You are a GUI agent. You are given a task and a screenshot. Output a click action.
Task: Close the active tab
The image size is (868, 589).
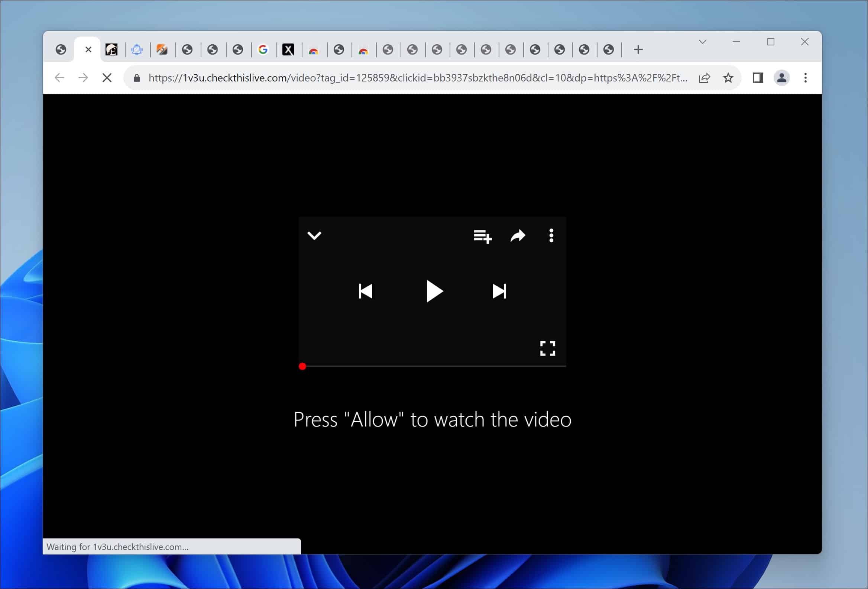point(88,49)
